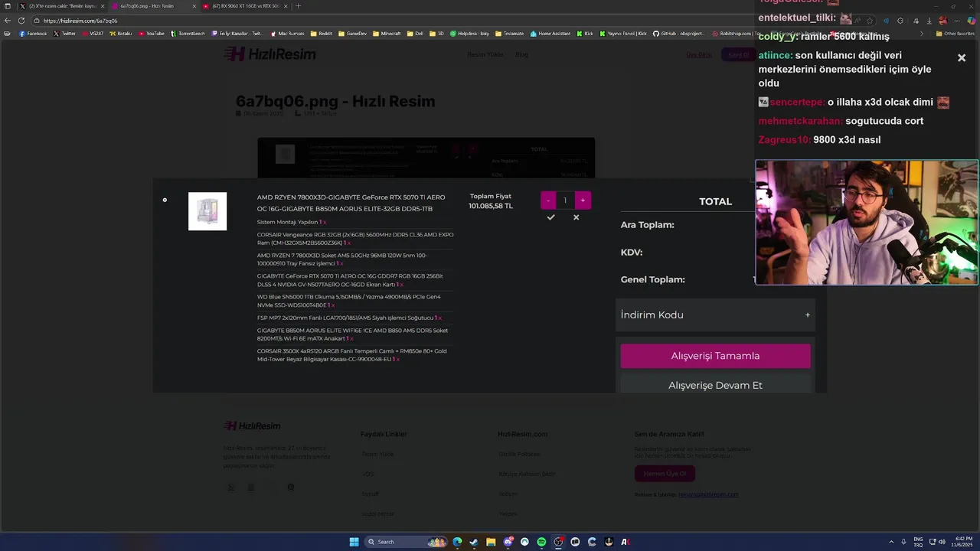Switch to the RX 9060 XT YouTube tab

245,6
